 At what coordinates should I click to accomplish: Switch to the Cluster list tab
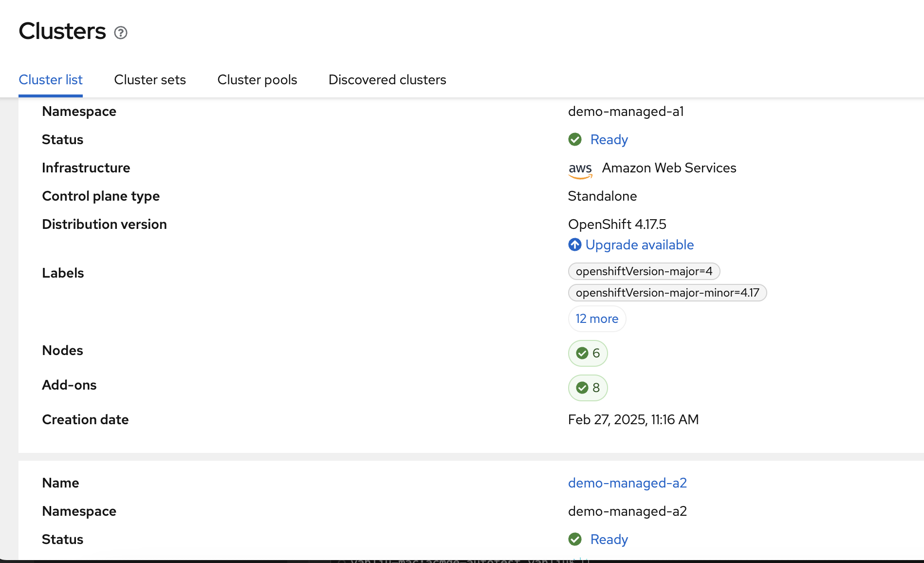click(x=51, y=80)
